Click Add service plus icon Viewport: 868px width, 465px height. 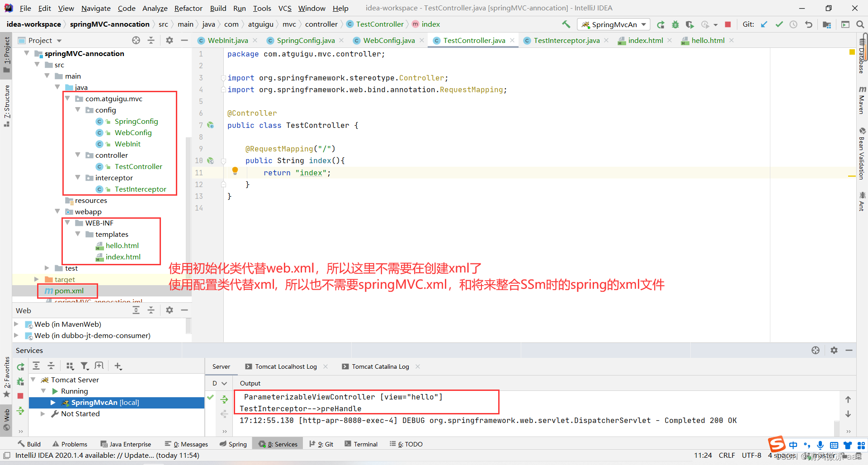click(118, 366)
